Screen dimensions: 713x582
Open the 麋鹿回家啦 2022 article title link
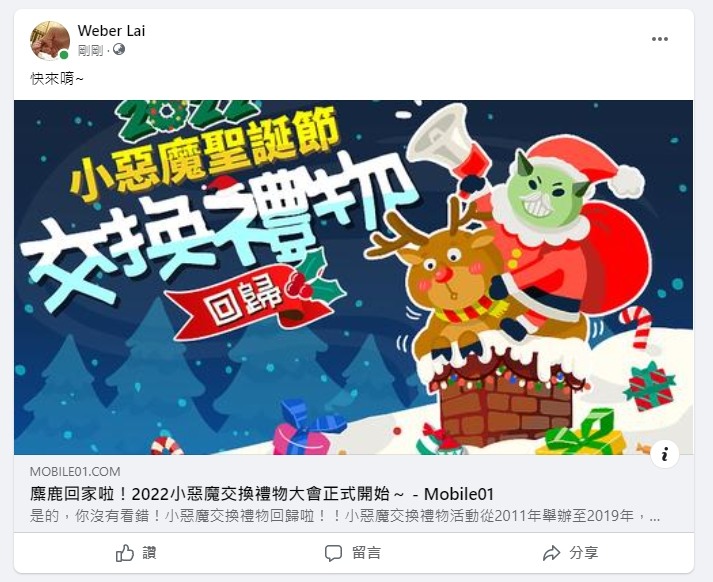(x=262, y=494)
